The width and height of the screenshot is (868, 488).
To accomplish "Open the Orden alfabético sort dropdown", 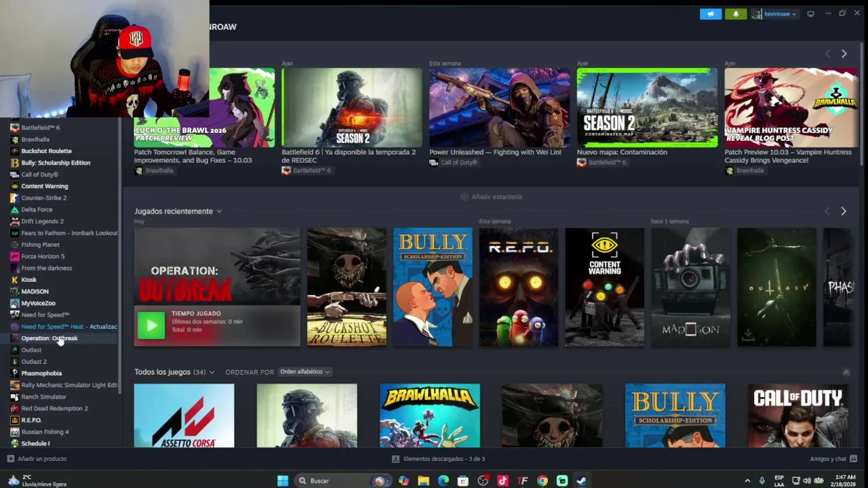I will coord(304,372).
